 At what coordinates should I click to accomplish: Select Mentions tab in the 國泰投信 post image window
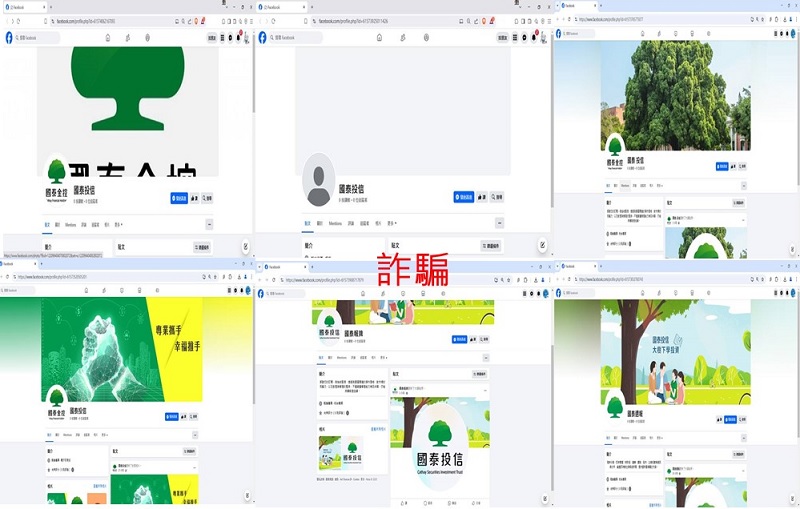[x=341, y=358]
